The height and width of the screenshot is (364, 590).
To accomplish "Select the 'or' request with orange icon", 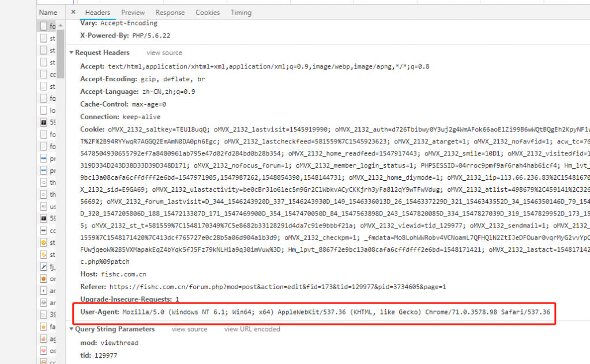I will pos(48,279).
